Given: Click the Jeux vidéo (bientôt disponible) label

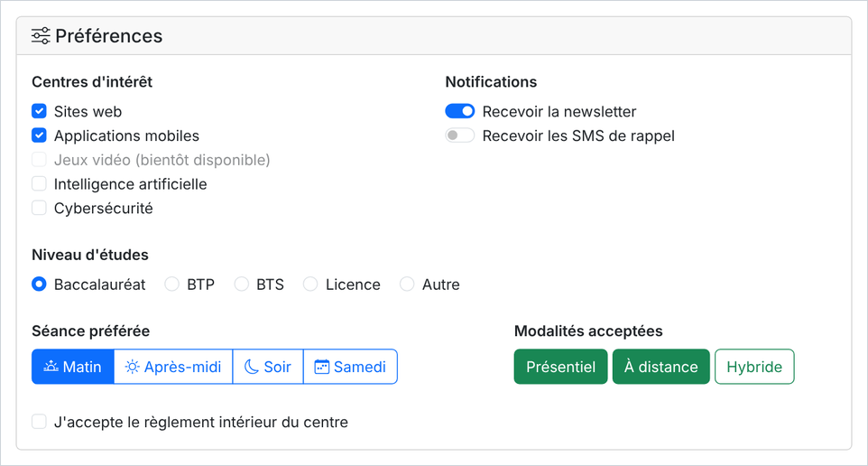Looking at the screenshot, I should click(x=162, y=160).
